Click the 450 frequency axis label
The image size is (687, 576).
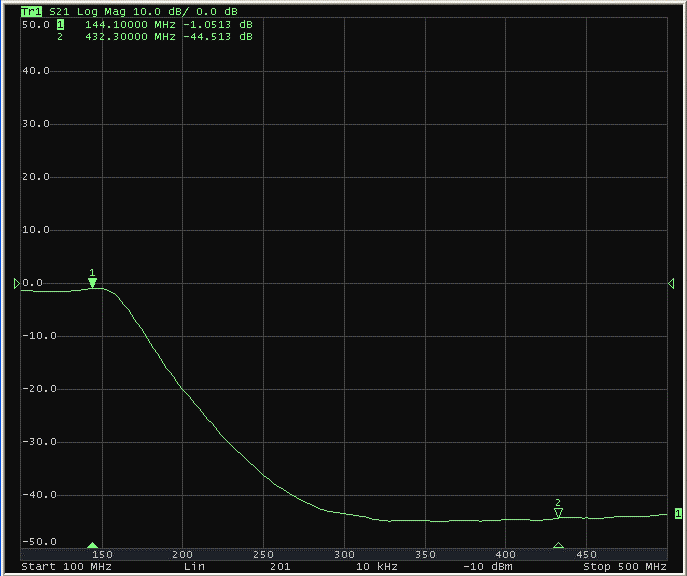(x=586, y=555)
